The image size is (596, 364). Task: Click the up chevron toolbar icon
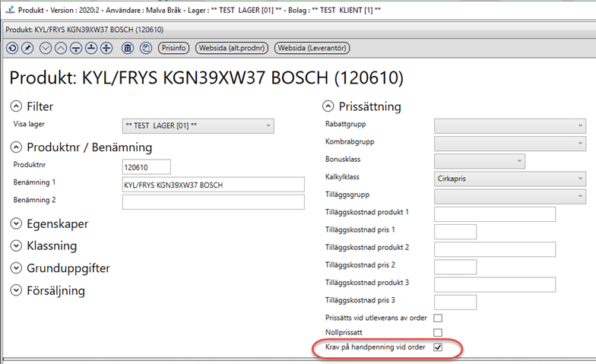pyautogui.click(x=60, y=48)
